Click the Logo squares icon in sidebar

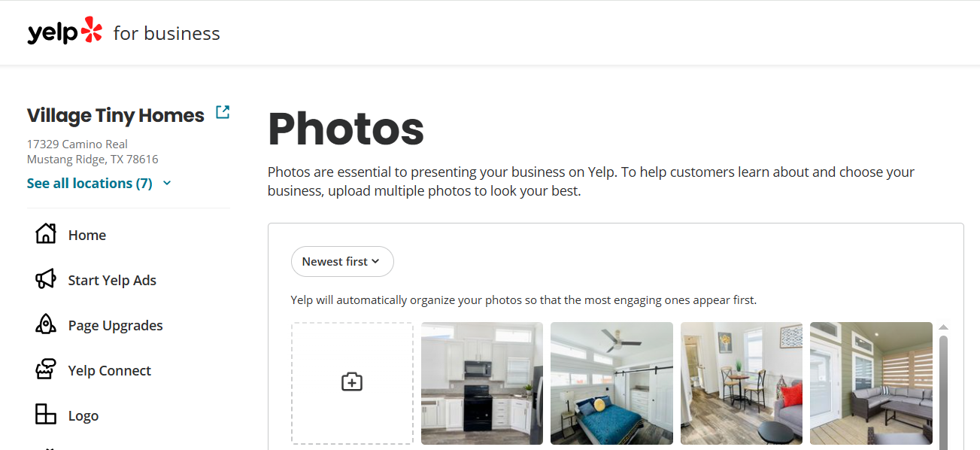pyautogui.click(x=46, y=415)
